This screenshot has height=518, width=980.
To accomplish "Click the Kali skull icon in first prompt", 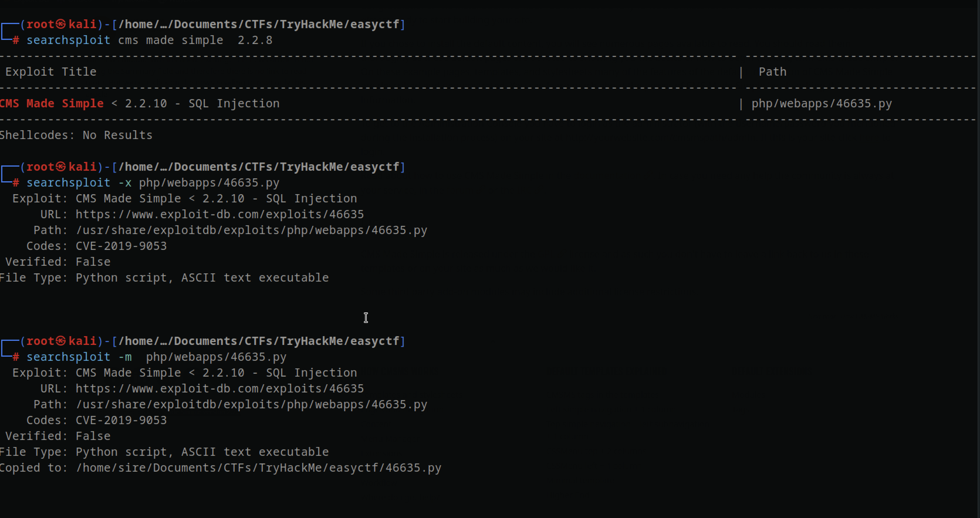I will point(61,24).
